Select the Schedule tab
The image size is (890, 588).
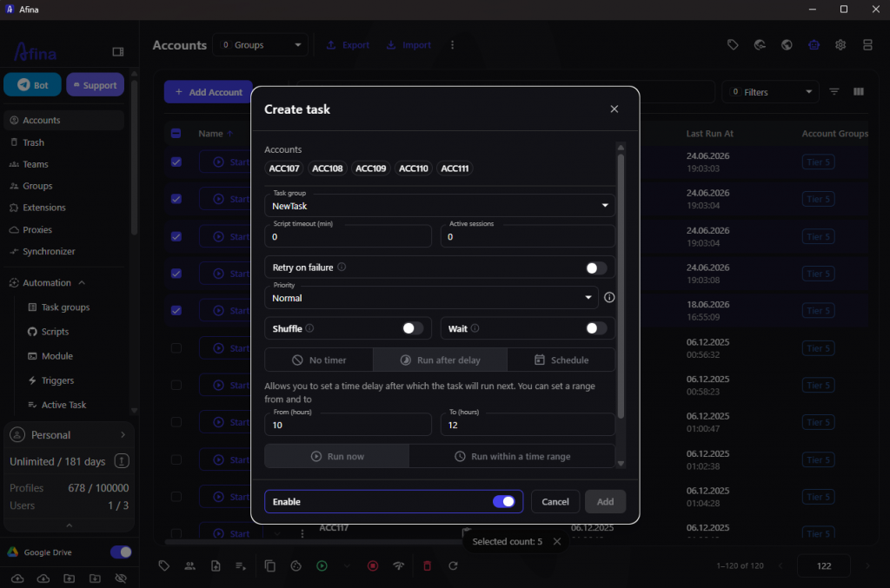(x=561, y=360)
